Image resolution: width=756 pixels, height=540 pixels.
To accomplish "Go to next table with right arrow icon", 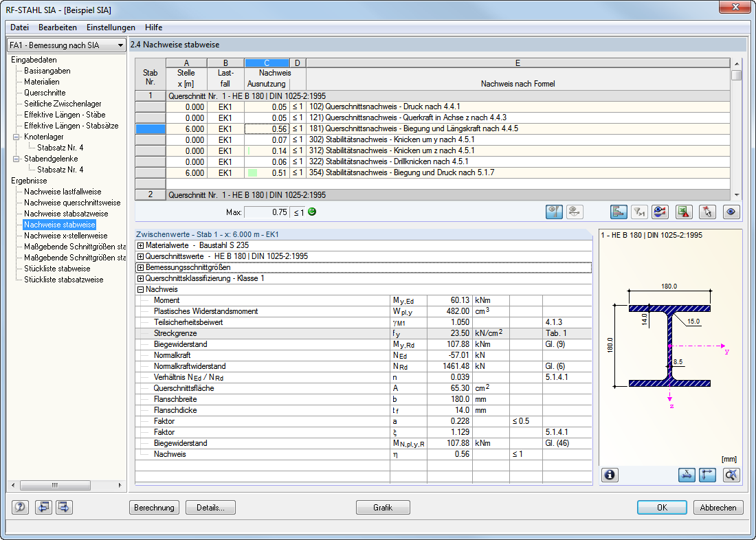I will pyautogui.click(x=64, y=507).
